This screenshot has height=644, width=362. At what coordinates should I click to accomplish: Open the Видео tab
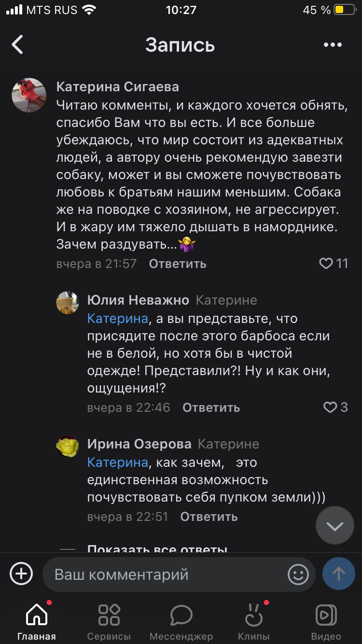point(326,620)
